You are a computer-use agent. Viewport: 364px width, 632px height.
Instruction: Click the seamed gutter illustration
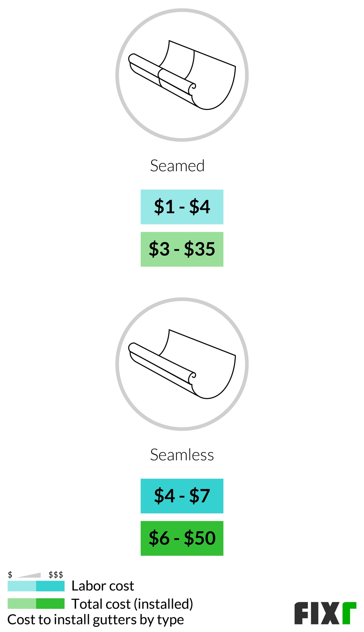point(182,75)
